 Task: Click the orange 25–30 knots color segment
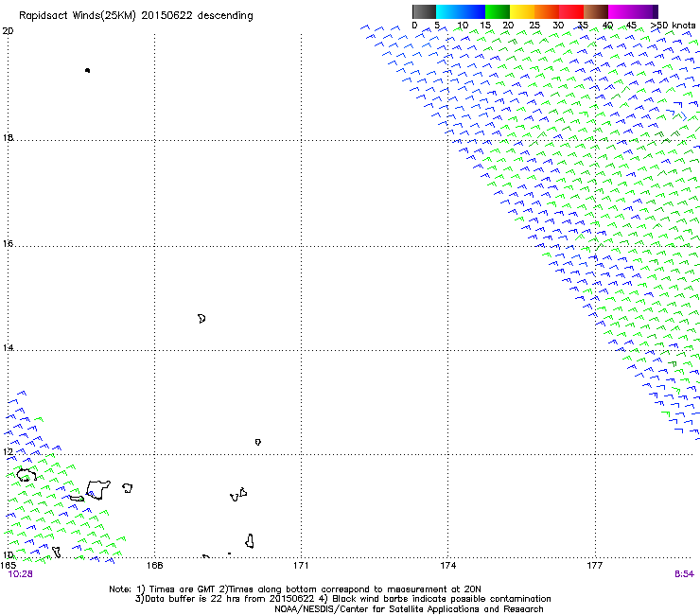pos(547,11)
